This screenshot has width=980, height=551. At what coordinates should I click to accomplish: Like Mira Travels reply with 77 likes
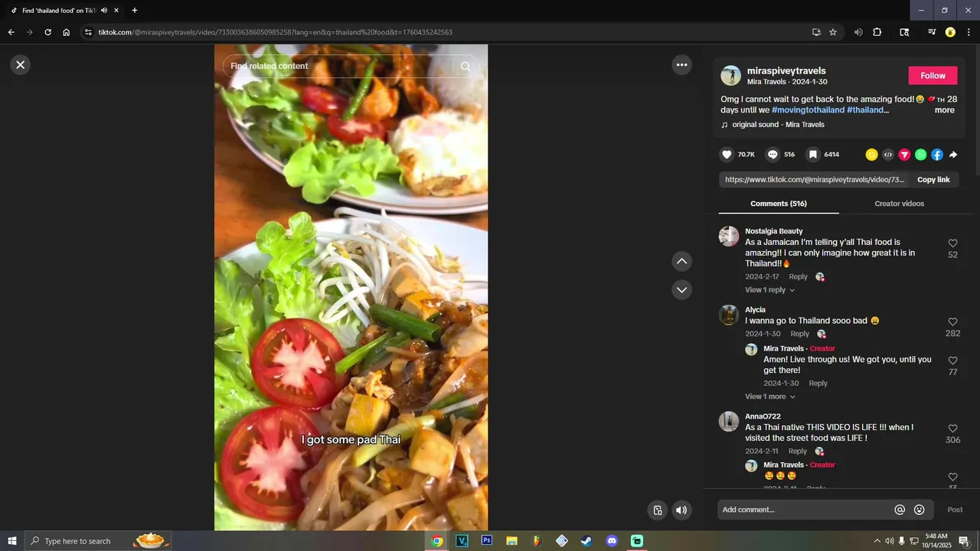point(952,360)
